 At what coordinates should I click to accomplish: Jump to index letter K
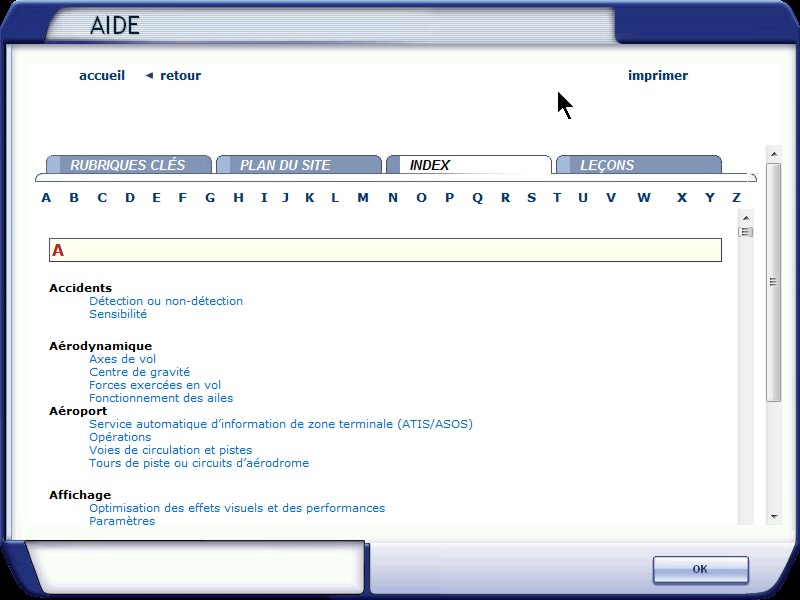tap(310, 197)
